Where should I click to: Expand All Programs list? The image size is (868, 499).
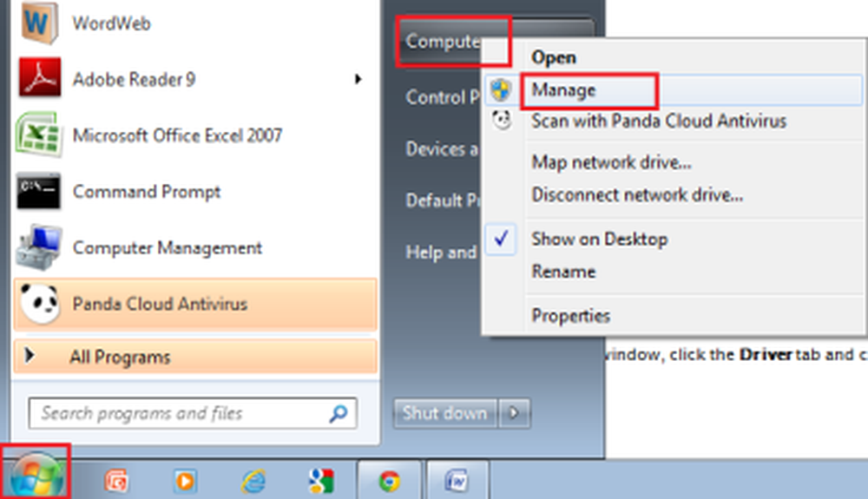[x=195, y=357]
